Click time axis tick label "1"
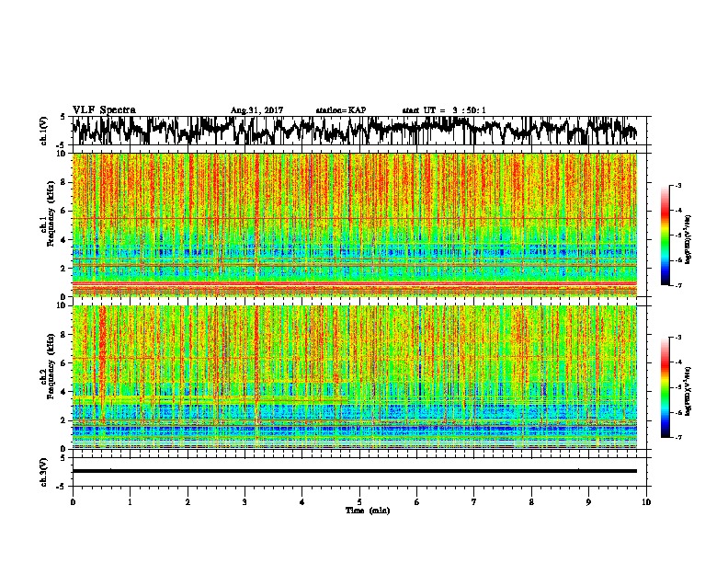728x563 pixels. point(130,502)
